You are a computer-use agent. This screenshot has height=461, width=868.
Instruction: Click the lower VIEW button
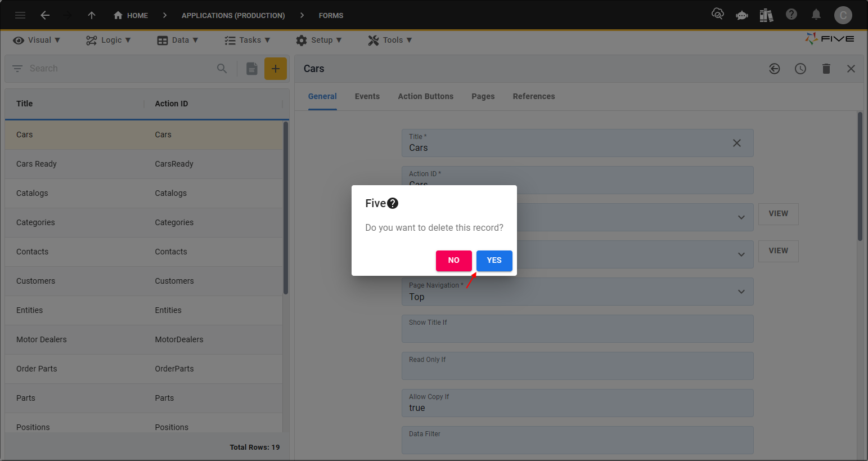(x=779, y=251)
